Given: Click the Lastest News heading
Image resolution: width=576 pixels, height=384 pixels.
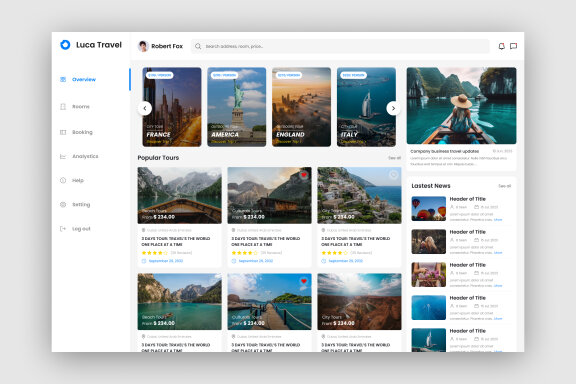Looking at the screenshot, I should point(431,186).
